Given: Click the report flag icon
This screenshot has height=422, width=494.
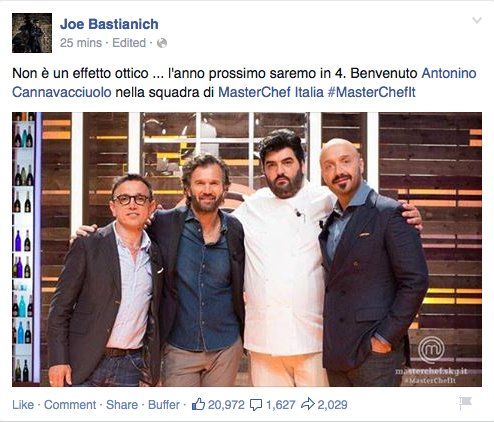Looking at the screenshot, I should click(465, 402).
